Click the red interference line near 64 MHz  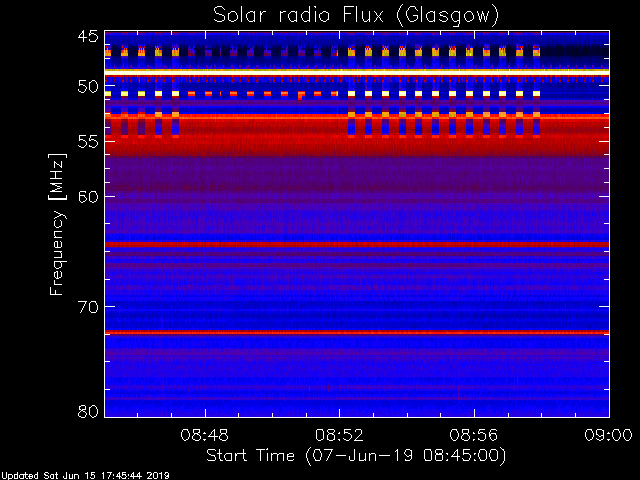[357, 244]
